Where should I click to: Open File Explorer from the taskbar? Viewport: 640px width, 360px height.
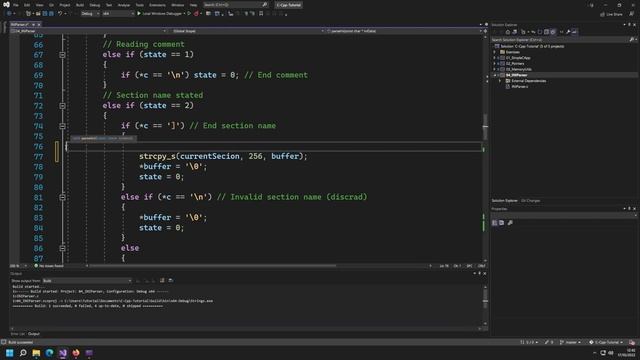pyautogui.click(x=36, y=353)
